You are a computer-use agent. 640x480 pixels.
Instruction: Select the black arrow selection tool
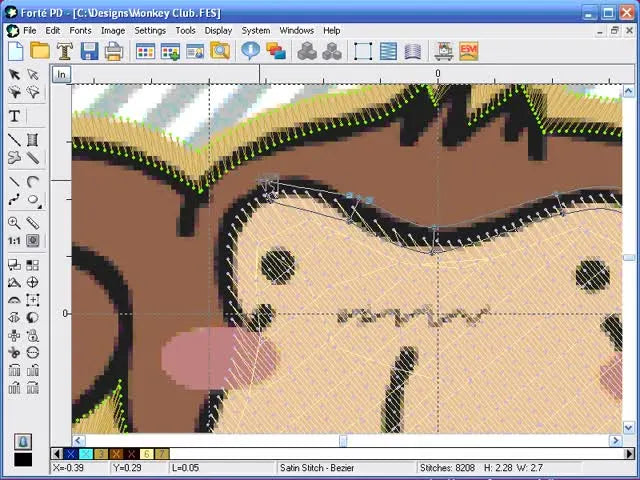click(14, 74)
